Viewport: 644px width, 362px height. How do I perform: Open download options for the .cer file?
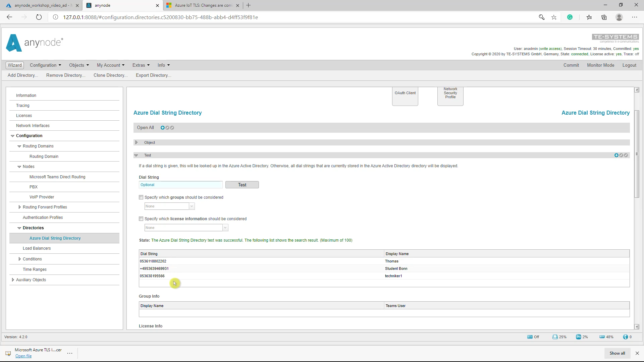(x=70, y=353)
